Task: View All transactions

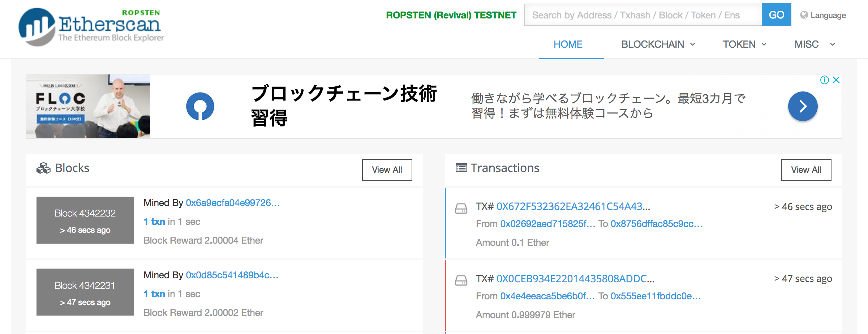Action: (x=806, y=170)
